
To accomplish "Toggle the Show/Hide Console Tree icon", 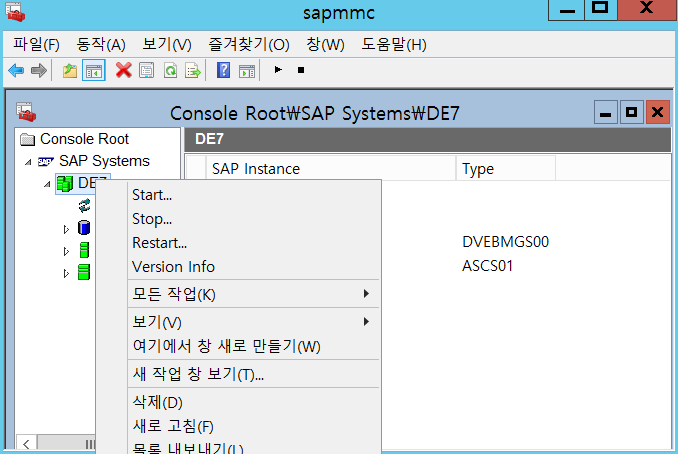I will pos(94,70).
